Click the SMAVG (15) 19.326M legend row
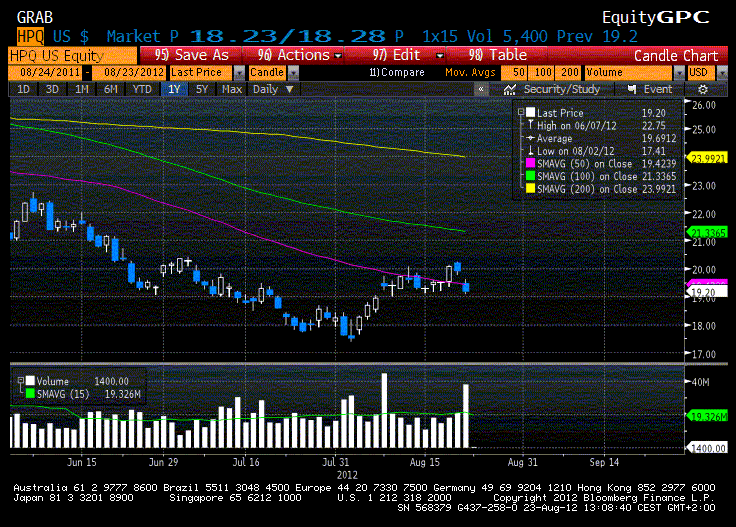The height and width of the screenshot is (527, 736). click(x=84, y=394)
